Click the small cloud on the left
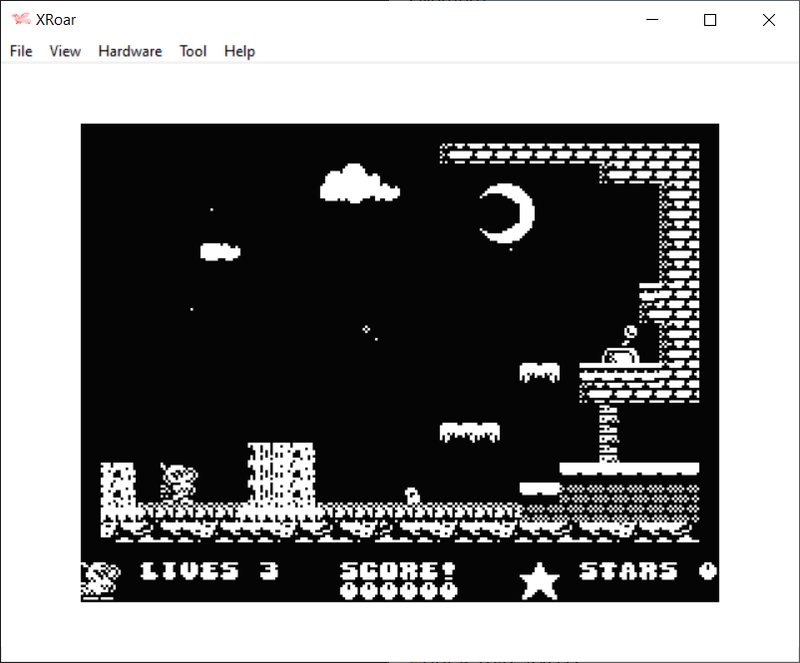Viewport: 800px width, 663px height. (x=220, y=251)
